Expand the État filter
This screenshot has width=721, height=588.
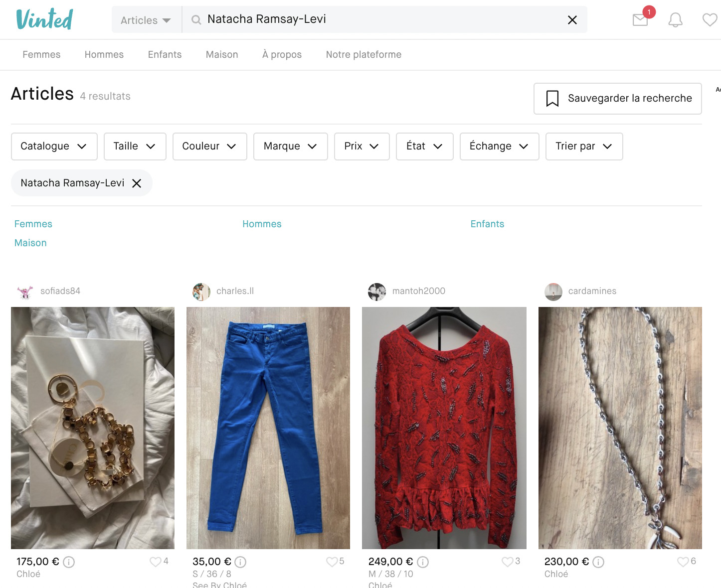tap(424, 147)
